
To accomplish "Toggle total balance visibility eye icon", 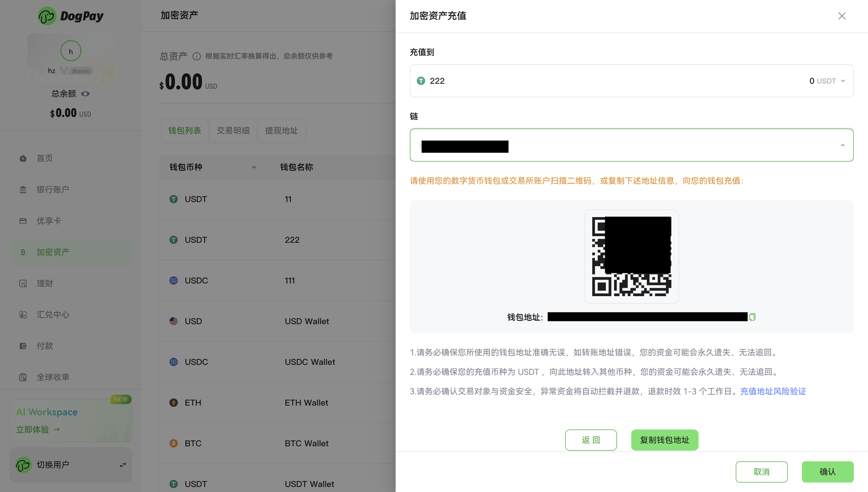I will point(86,94).
